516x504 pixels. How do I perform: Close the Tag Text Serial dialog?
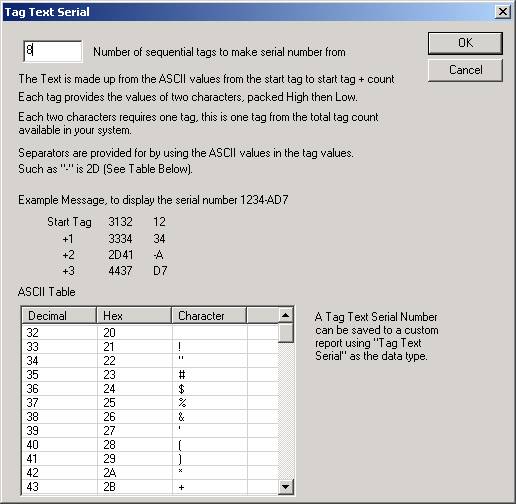502,12
